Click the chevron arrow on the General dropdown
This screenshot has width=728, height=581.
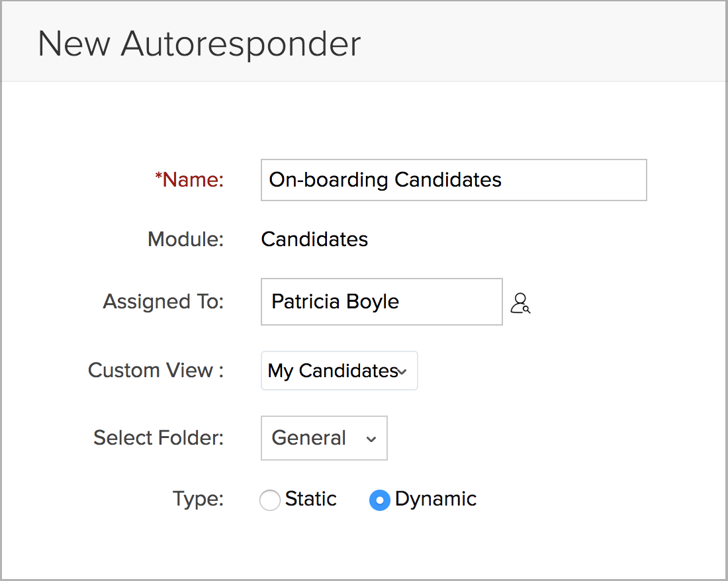pos(371,439)
